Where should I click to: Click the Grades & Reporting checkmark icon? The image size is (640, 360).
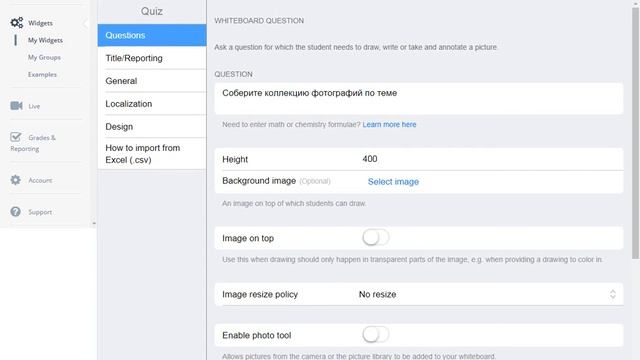[x=16, y=137]
